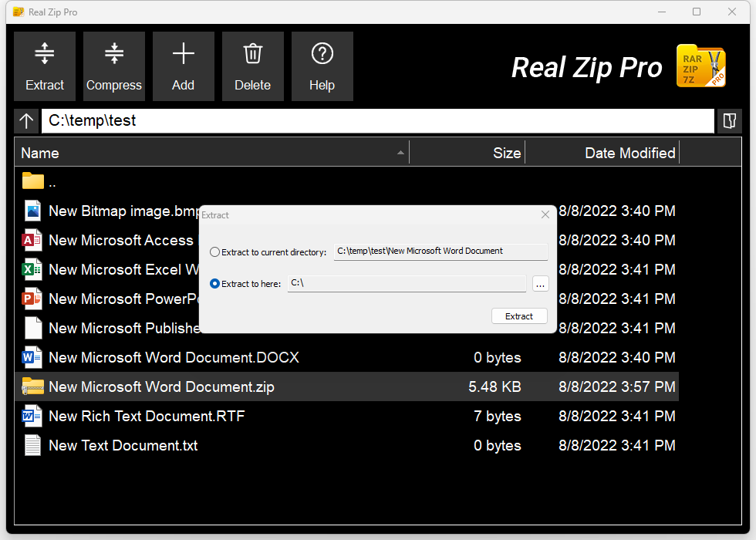Click the current directory path field

tap(440, 251)
